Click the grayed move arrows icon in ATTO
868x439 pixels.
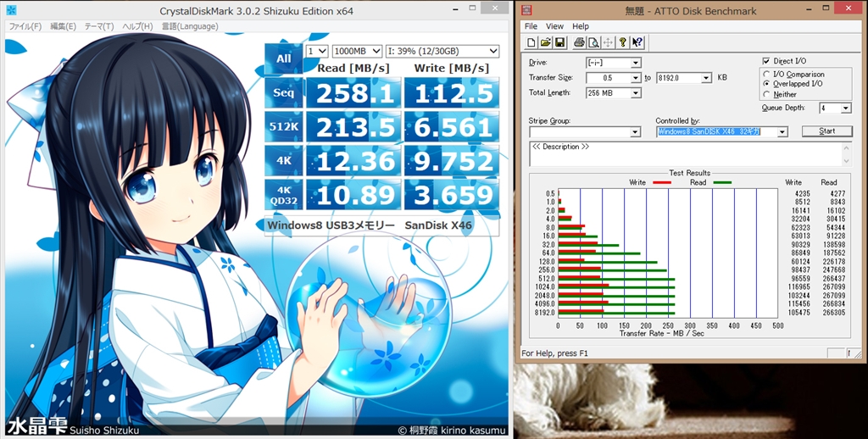click(608, 42)
